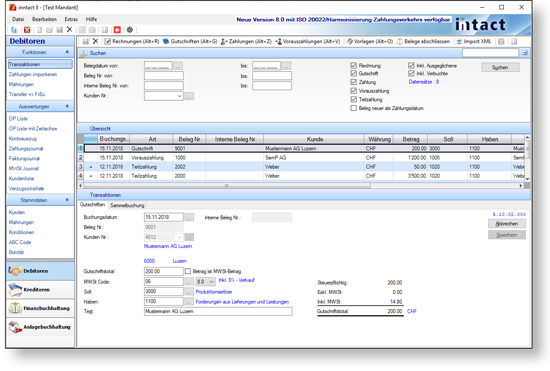Open the Extras menu
550x371 pixels.
pyautogui.click(x=71, y=19)
